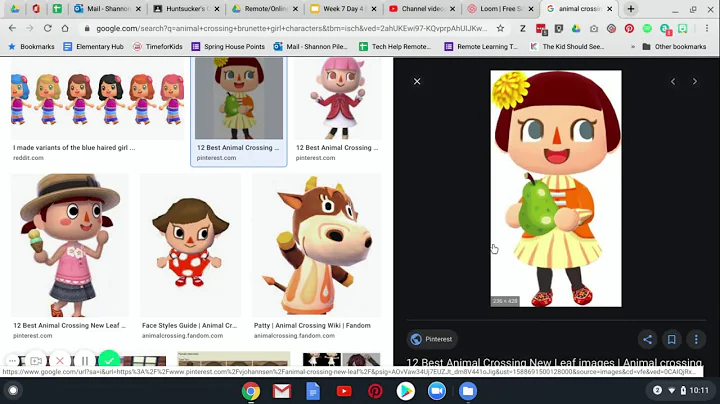Open the Spring House Points bookmark

click(228, 46)
